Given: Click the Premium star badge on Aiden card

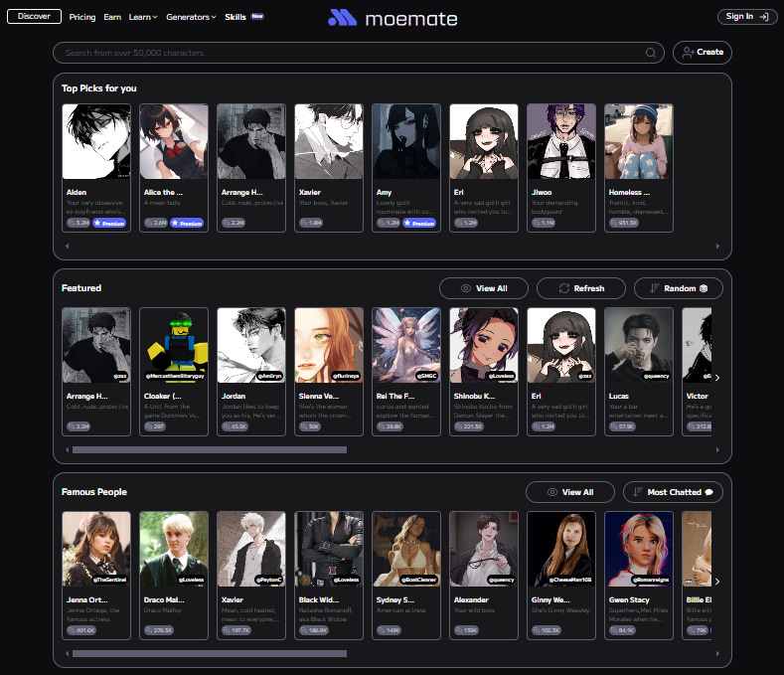Looking at the screenshot, I should point(109,223).
